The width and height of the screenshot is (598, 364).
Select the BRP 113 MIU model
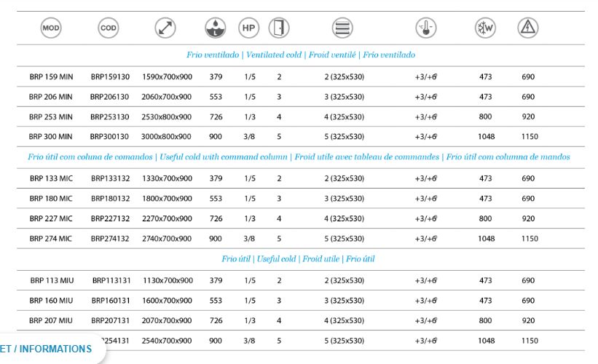[x=51, y=280]
